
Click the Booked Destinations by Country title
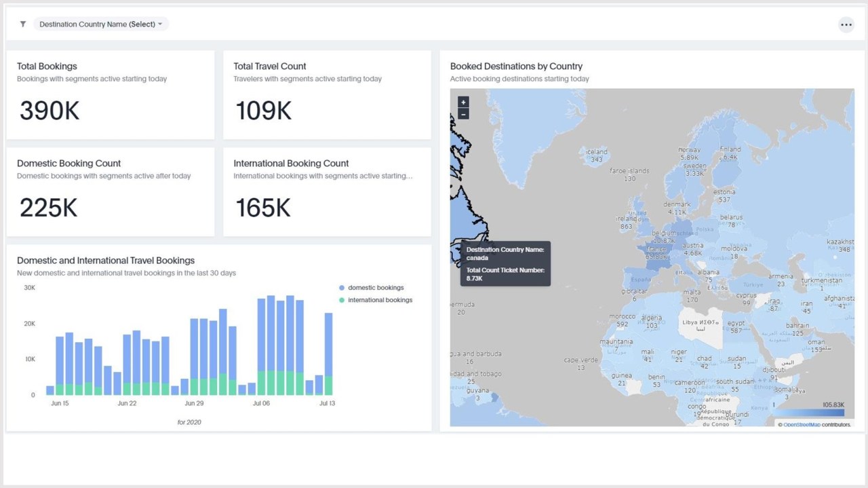[x=516, y=67]
